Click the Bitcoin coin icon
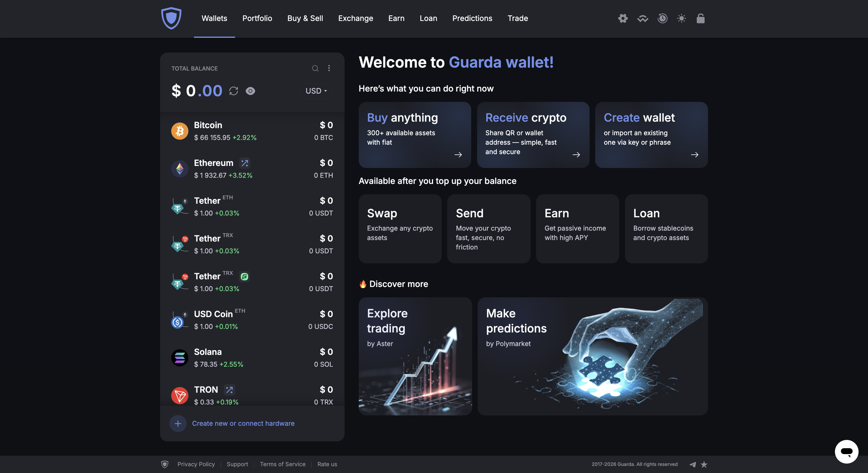 click(x=180, y=131)
